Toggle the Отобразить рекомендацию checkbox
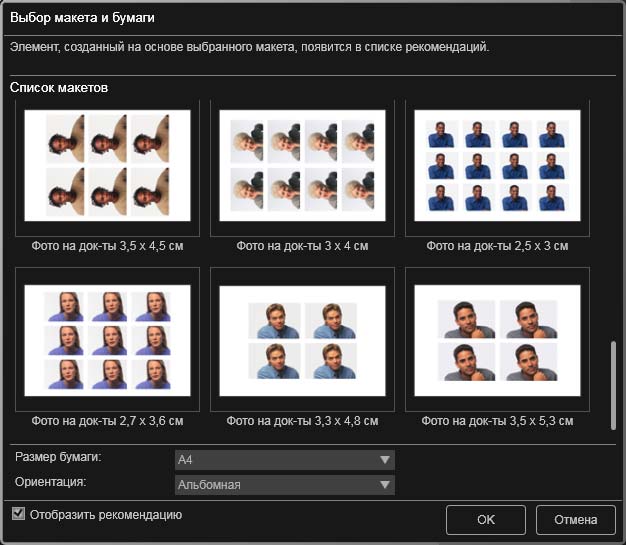This screenshot has height=545, width=626. pyautogui.click(x=18, y=513)
